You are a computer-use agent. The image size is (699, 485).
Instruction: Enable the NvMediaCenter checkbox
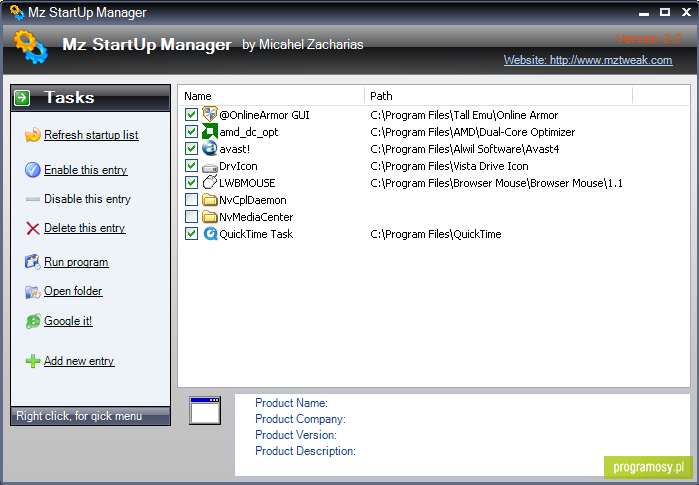pos(191,217)
